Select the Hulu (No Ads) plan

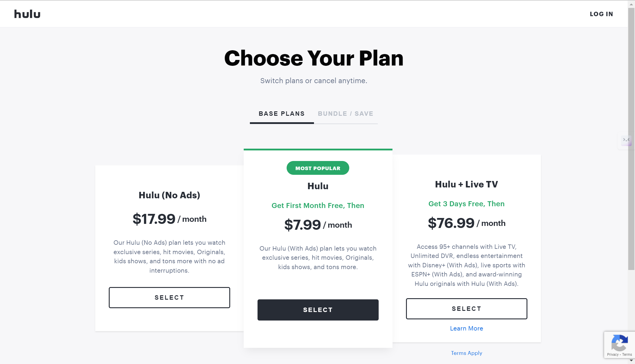169,298
